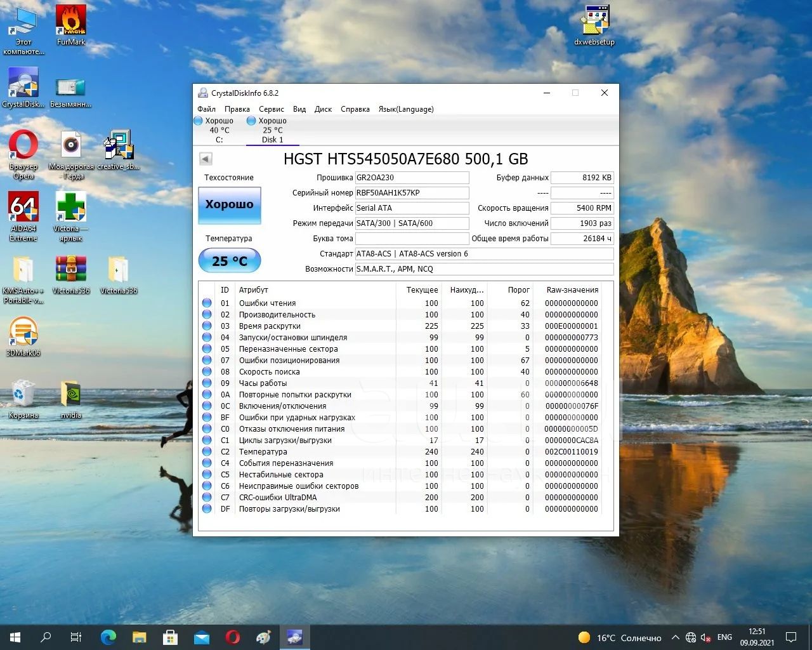Click the disk title HGST HTS545050A7E680
This screenshot has width=812, height=650.
[406, 159]
